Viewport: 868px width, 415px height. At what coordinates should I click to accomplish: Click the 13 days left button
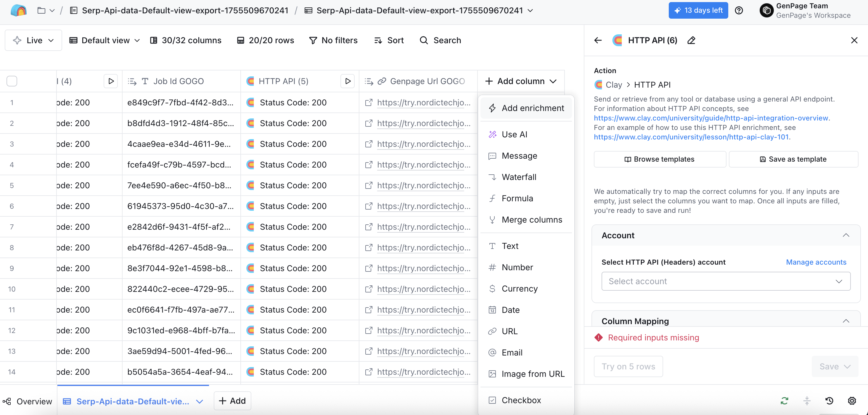click(x=698, y=10)
